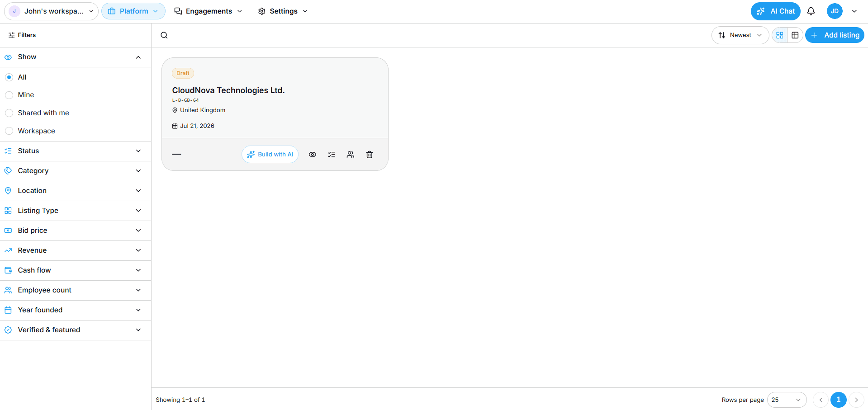Collapse the Show filter section
868x410 pixels.
[138, 57]
